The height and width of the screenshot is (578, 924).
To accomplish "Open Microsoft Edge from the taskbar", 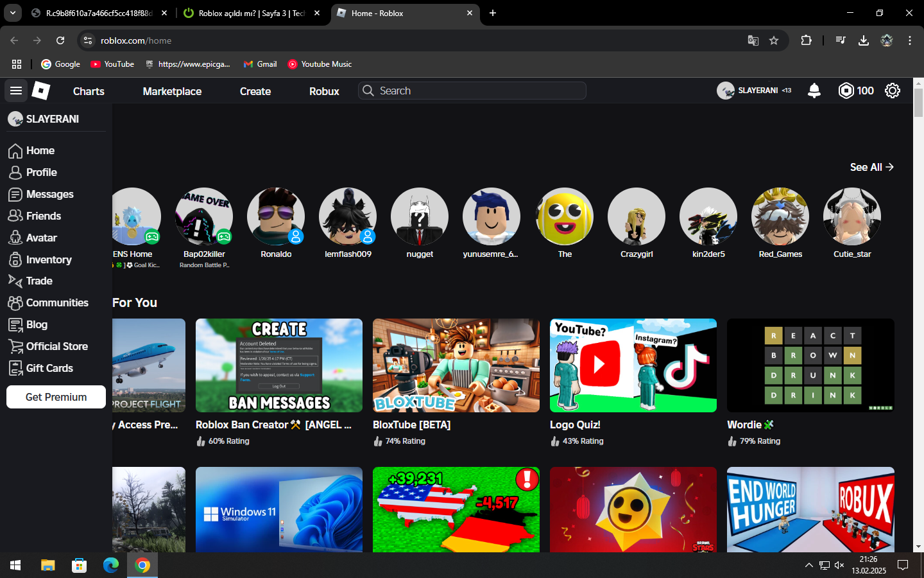I will click(x=111, y=565).
